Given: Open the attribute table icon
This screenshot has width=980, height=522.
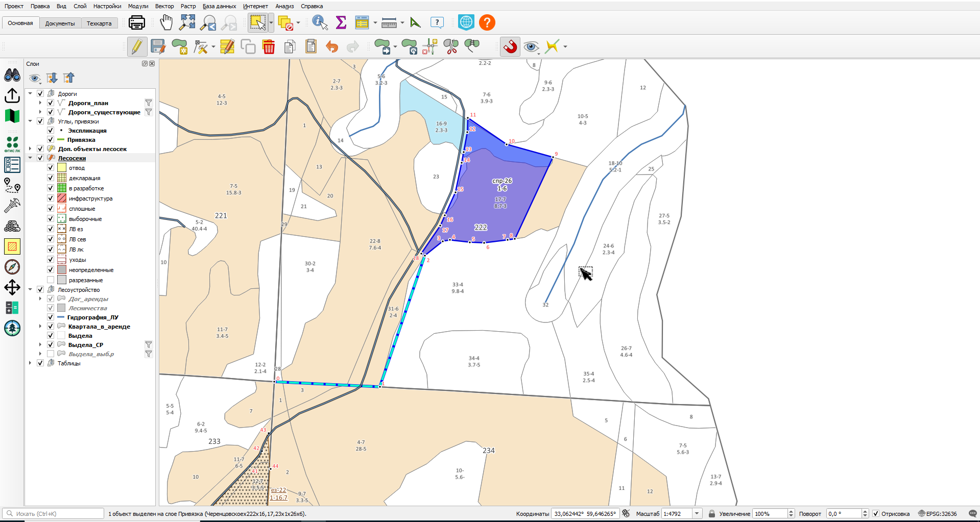Looking at the screenshot, I should 362,22.
